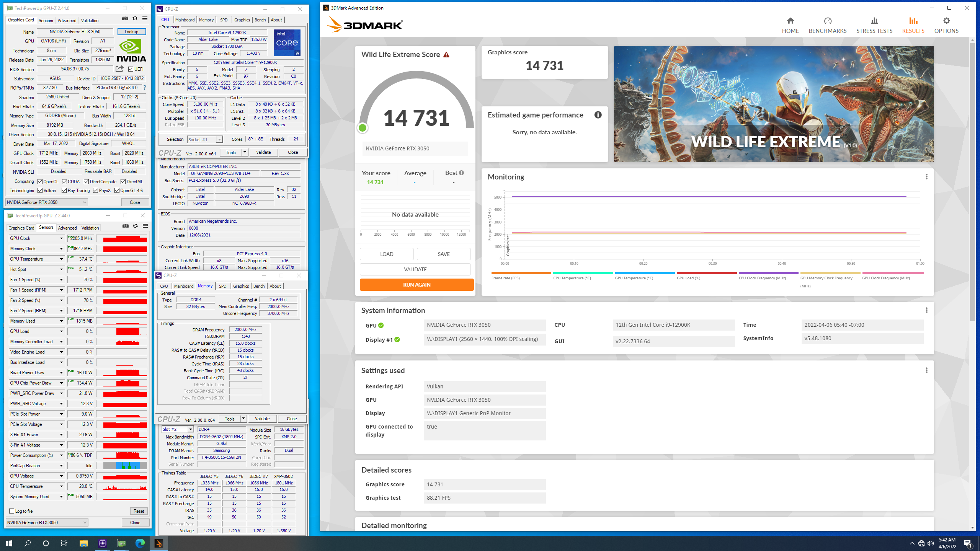Click SAVE result button

pyautogui.click(x=444, y=254)
